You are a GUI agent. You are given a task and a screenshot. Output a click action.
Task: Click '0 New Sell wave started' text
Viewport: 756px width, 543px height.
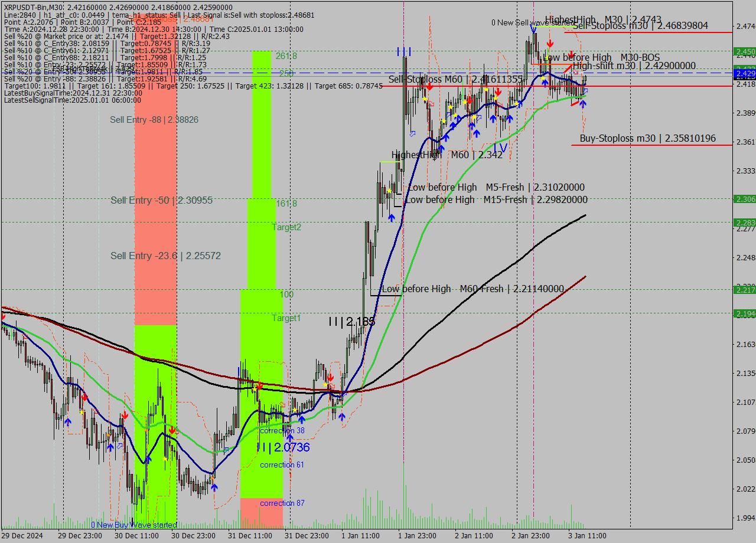click(x=533, y=23)
